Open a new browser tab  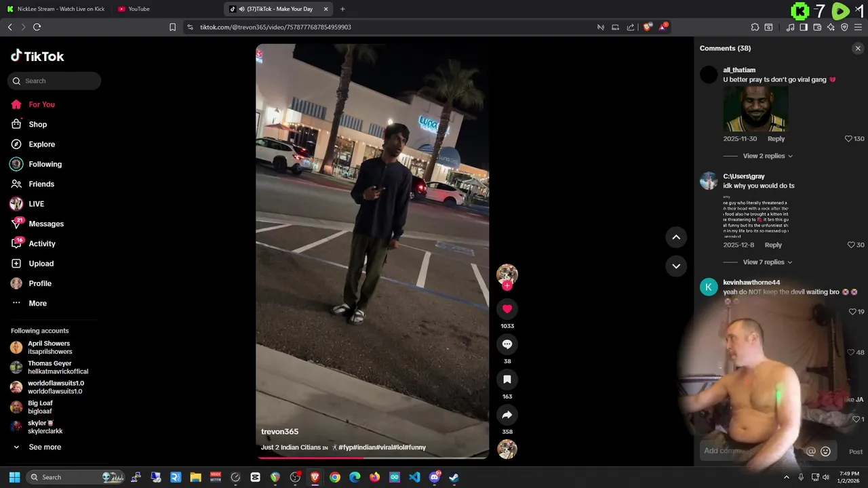tap(342, 9)
